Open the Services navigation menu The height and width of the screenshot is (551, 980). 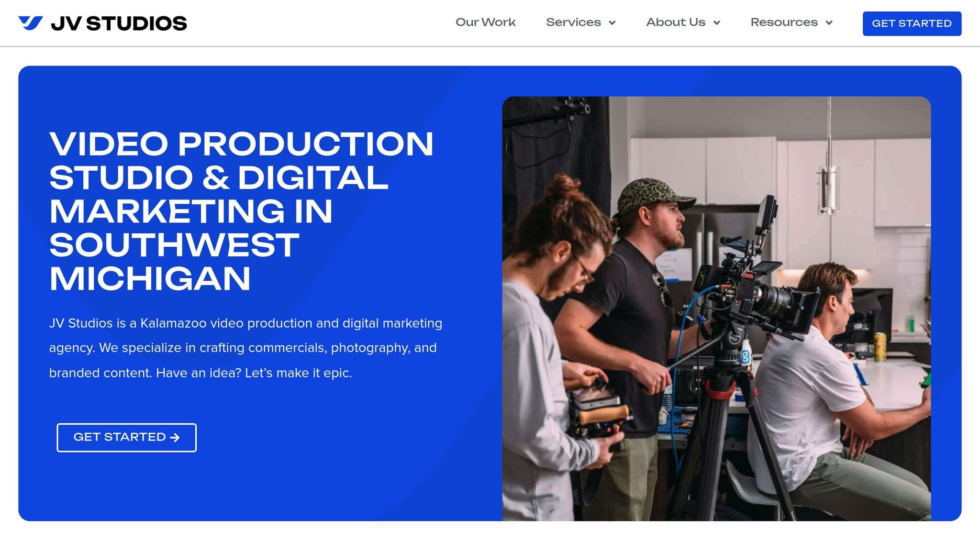click(573, 22)
